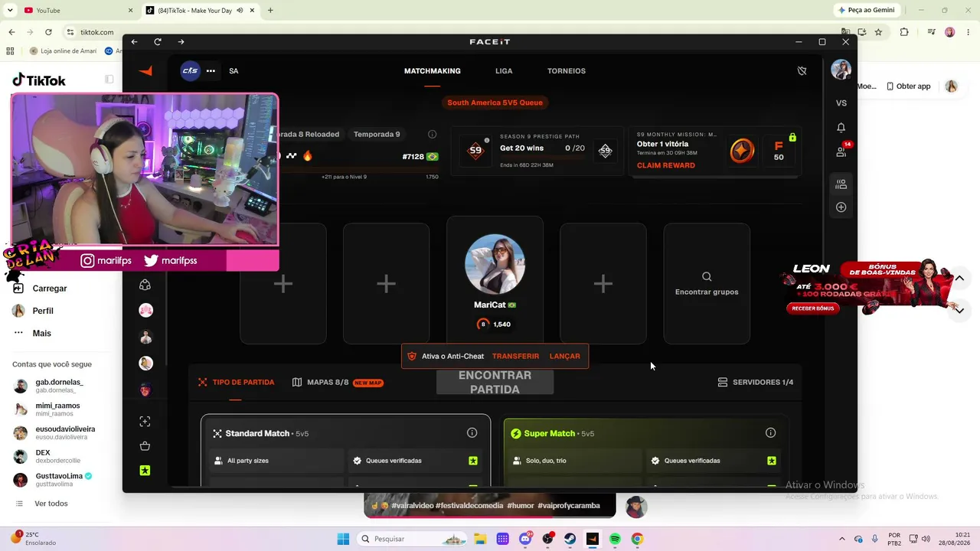Click LANÇAR in the Anti-Cheat banner
The image size is (980, 551).
point(565,357)
